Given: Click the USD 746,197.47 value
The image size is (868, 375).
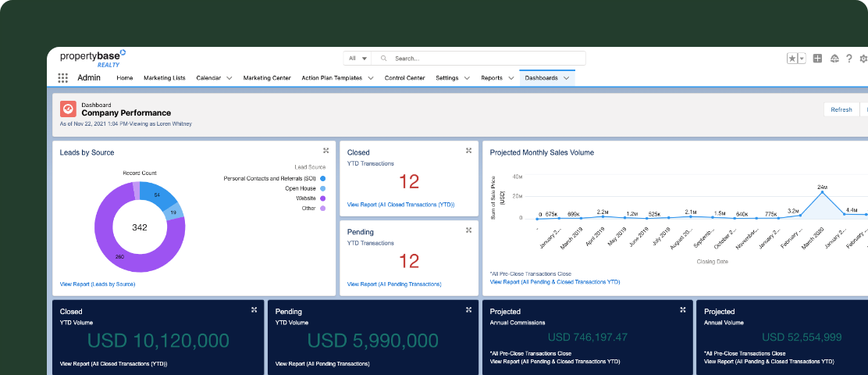Looking at the screenshot, I should [587, 337].
